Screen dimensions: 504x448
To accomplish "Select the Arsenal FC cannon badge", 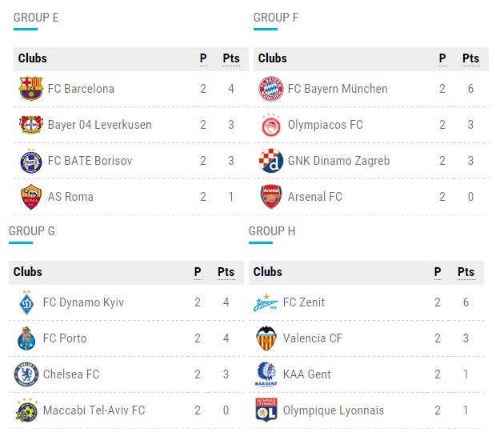I will [x=271, y=197].
